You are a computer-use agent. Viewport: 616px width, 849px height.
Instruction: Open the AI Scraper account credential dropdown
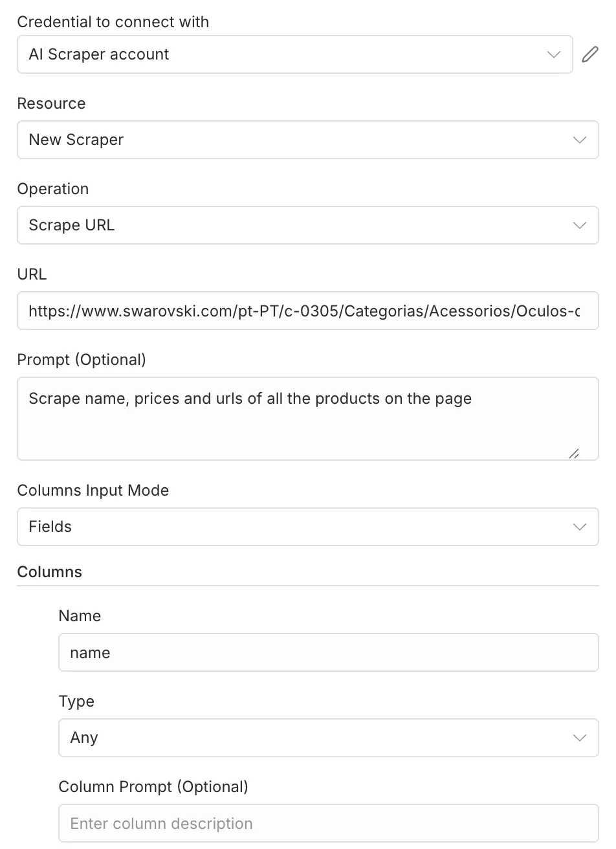click(294, 54)
